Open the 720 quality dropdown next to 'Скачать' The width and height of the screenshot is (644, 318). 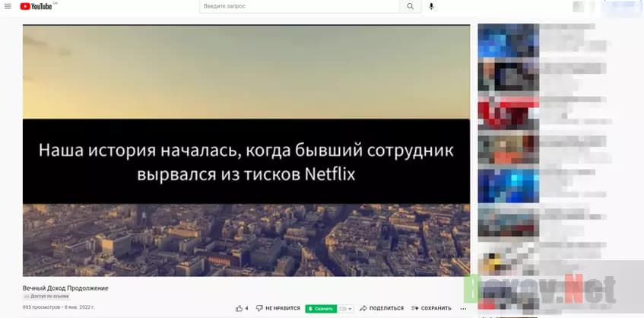pos(345,309)
